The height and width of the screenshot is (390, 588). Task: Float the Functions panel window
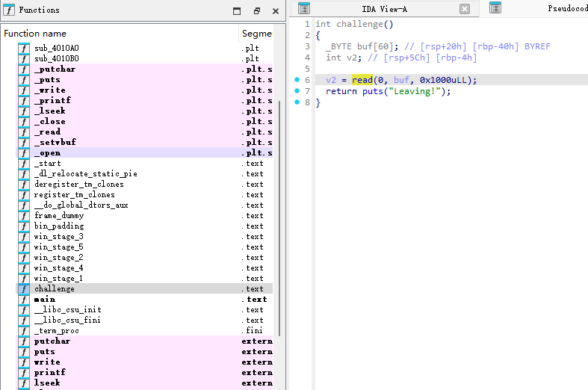(x=257, y=11)
